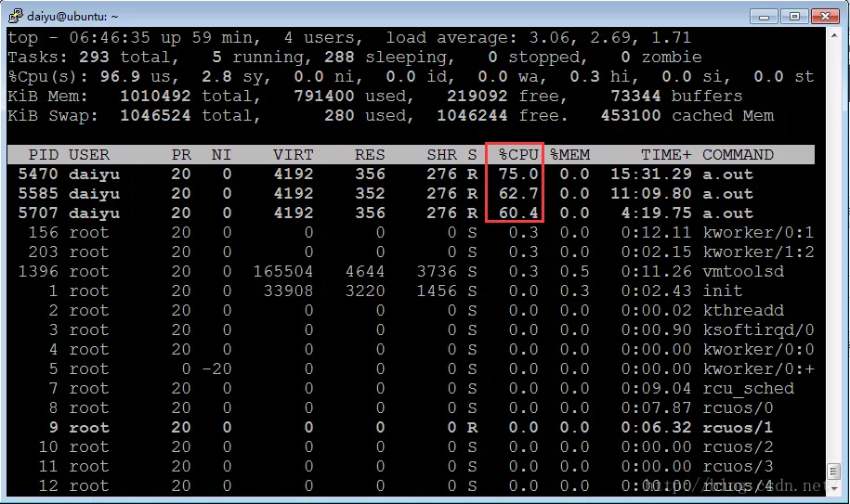Click the 73344 buffers value
The image size is (850, 504).
click(x=635, y=97)
